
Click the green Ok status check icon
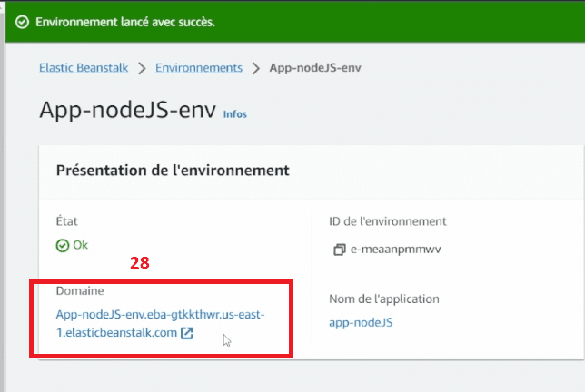[x=63, y=246]
